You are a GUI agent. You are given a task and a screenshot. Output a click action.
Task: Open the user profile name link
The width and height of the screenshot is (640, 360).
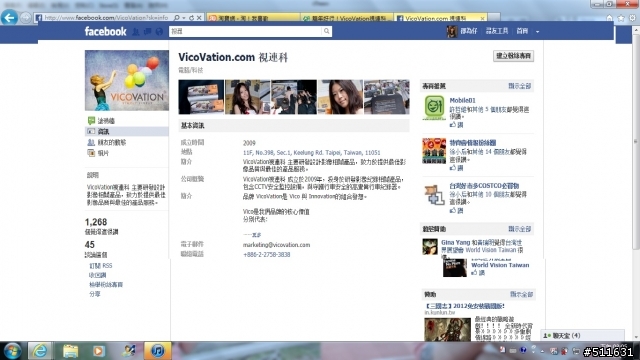tap(469, 31)
